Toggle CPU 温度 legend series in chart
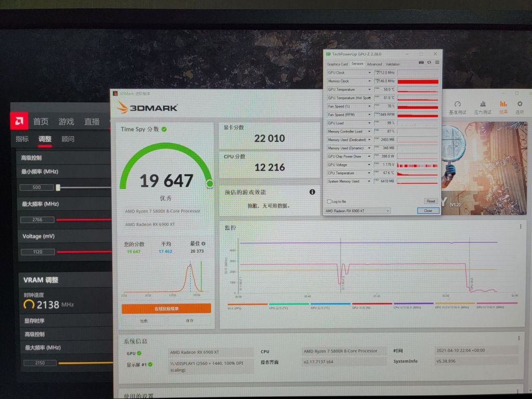 pyautogui.click(x=289, y=306)
